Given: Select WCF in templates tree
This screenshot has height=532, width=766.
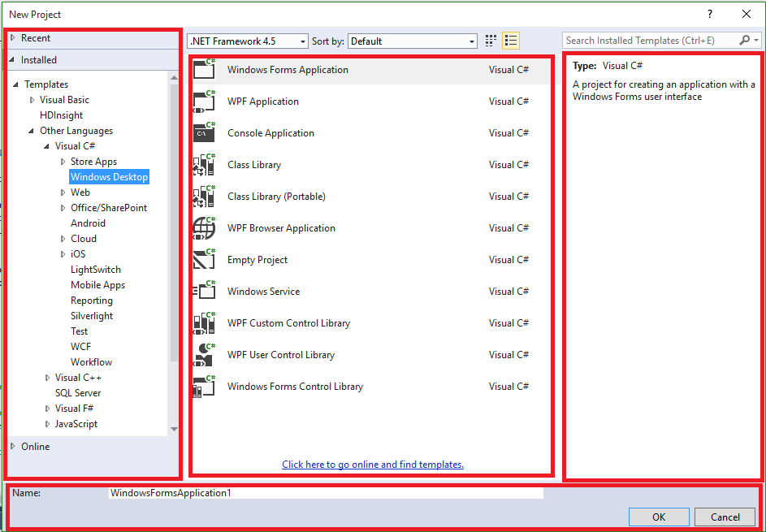Looking at the screenshot, I should tap(80, 347).
